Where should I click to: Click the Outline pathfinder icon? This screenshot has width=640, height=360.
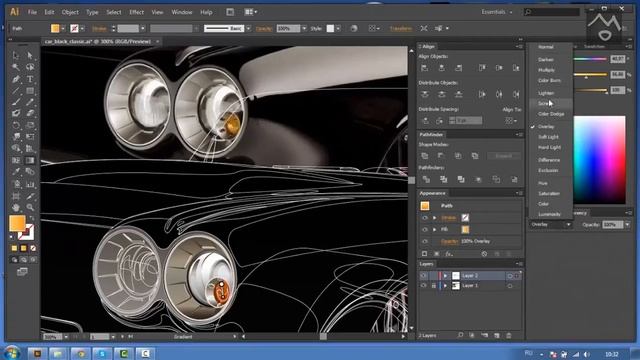coord(496,180)
